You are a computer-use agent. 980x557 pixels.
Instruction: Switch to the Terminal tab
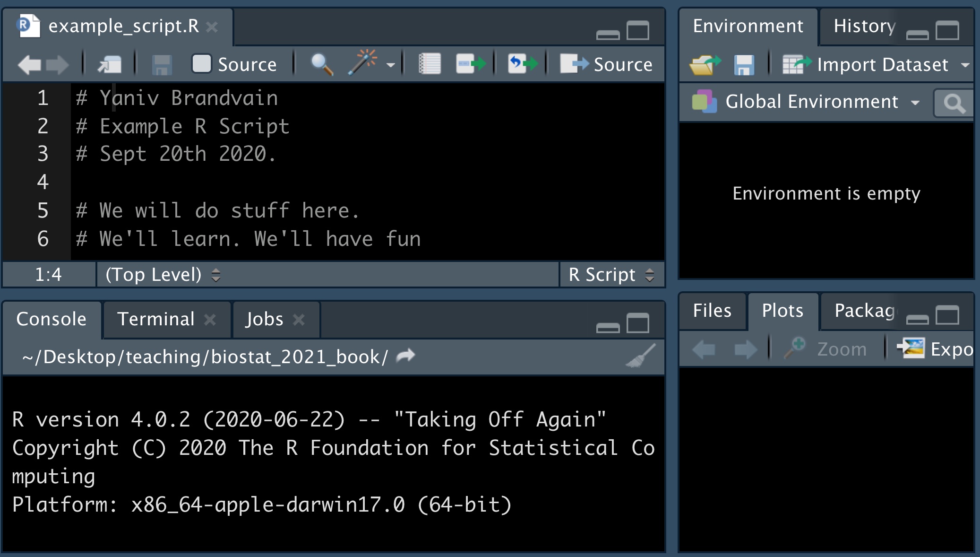(x=156, y=319)
